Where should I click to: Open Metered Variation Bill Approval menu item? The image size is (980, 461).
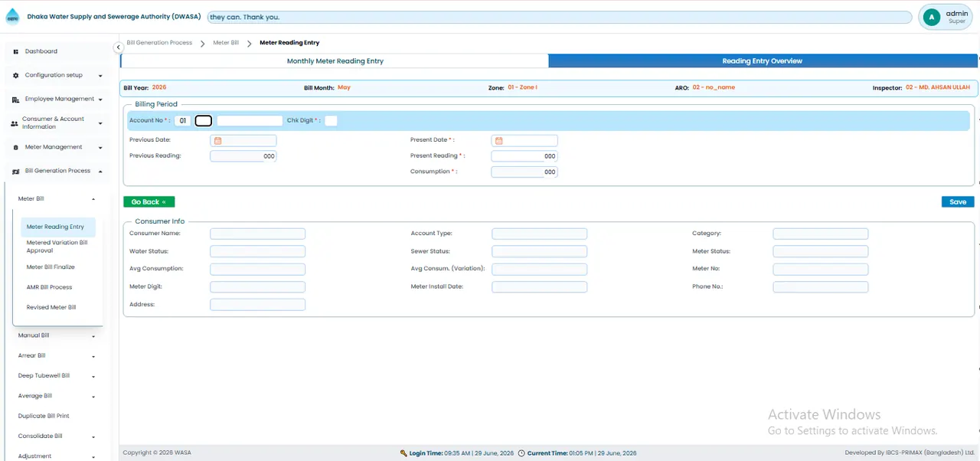57,247
